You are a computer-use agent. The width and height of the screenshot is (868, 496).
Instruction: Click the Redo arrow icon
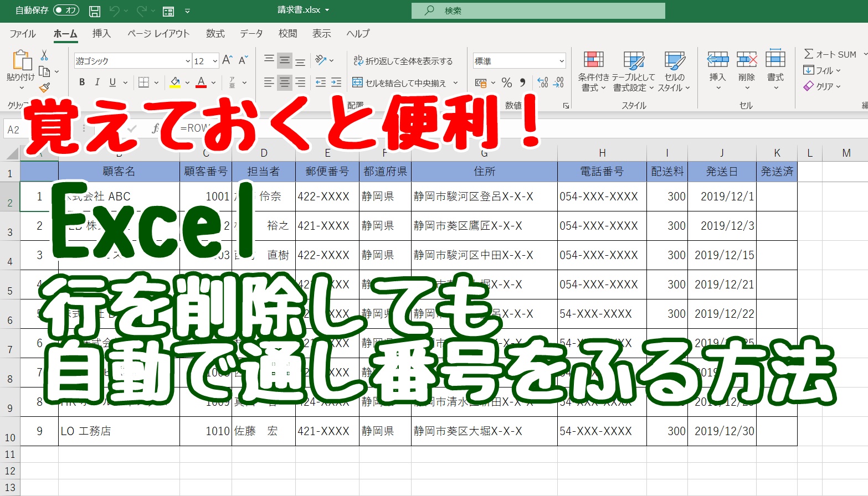pos(142,11)
